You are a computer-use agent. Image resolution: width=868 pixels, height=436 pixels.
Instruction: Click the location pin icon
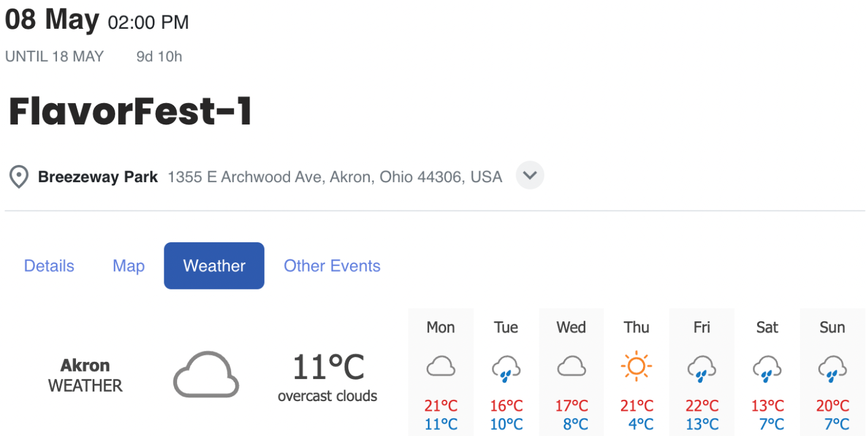click(19, 177)
